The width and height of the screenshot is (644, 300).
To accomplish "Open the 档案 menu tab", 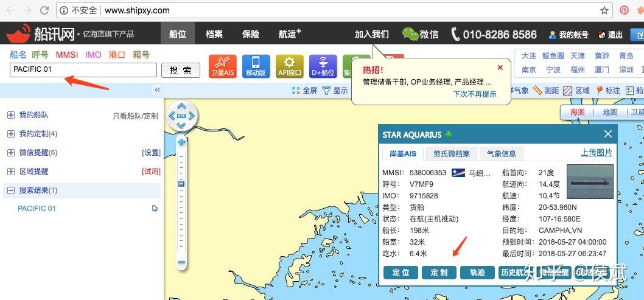I will tap(214, 33).
